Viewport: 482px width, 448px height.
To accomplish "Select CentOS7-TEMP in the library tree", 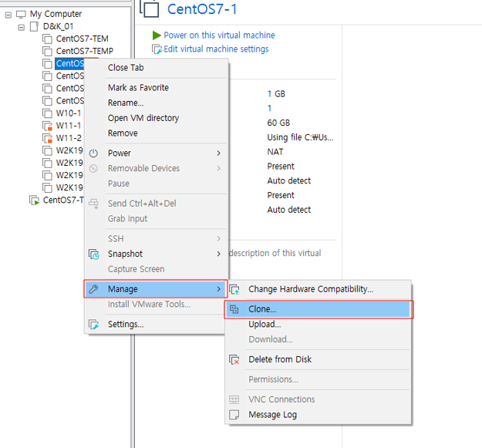I will click(85, 51).
